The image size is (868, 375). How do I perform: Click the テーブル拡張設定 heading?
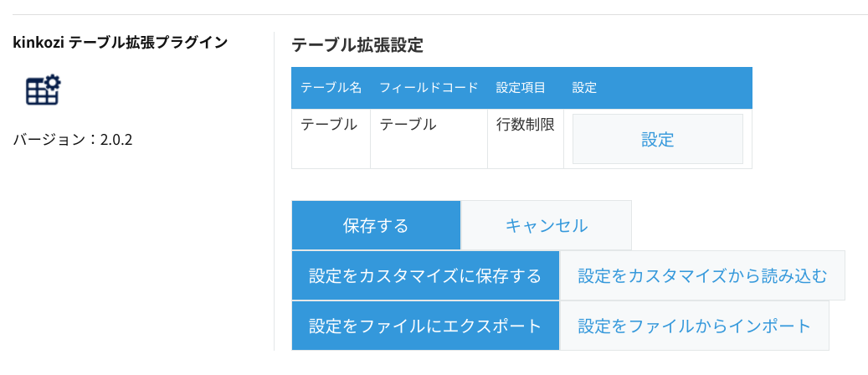tap(357, 45)
